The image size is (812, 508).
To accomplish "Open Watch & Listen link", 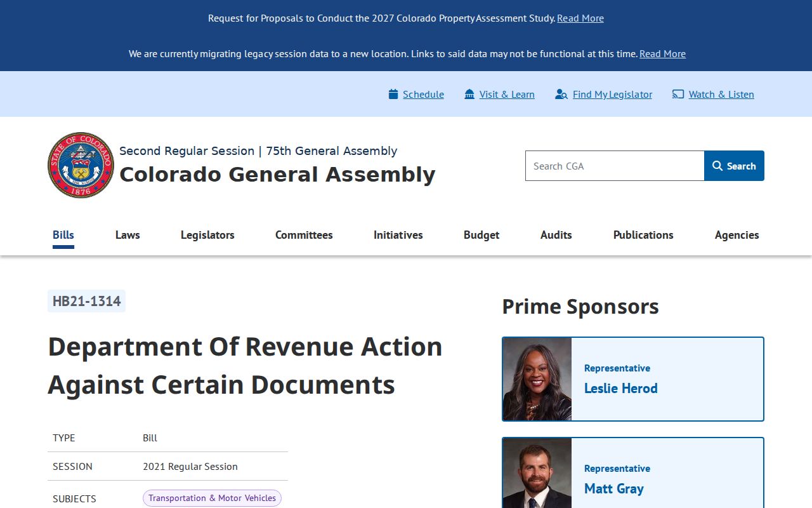I will coord(721,94).
